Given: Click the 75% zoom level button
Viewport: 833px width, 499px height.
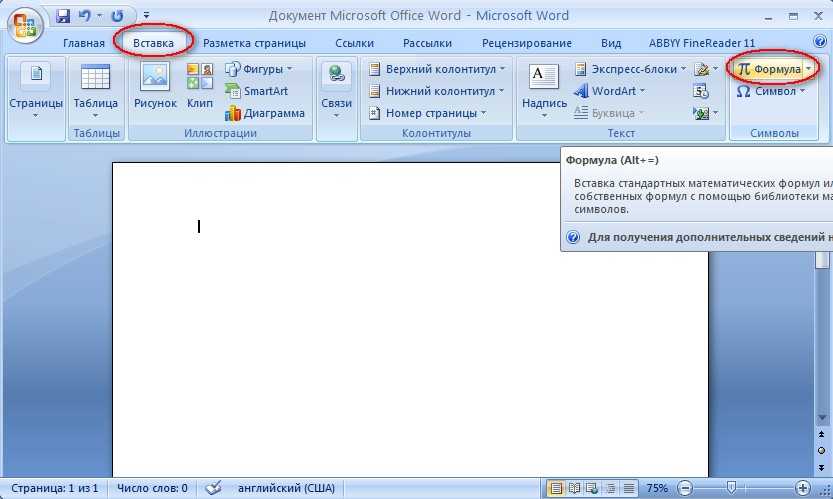Looking at the screenshot, I should (657, 488).
